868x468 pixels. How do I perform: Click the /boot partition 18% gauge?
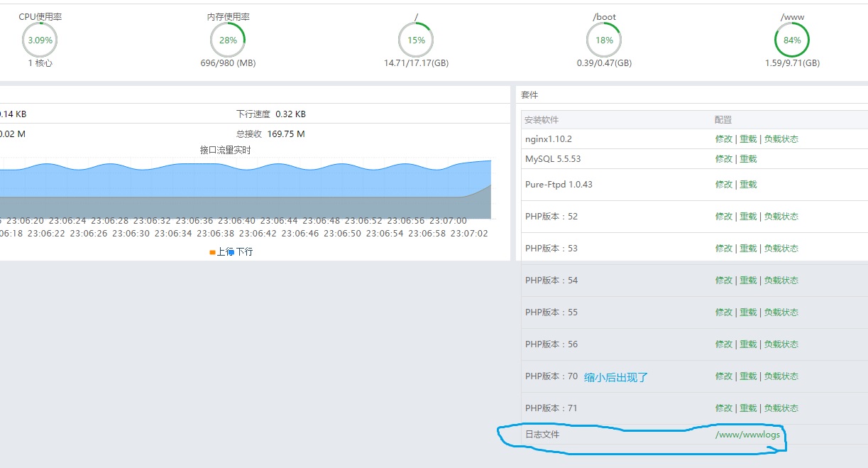(x=604, y=40)
